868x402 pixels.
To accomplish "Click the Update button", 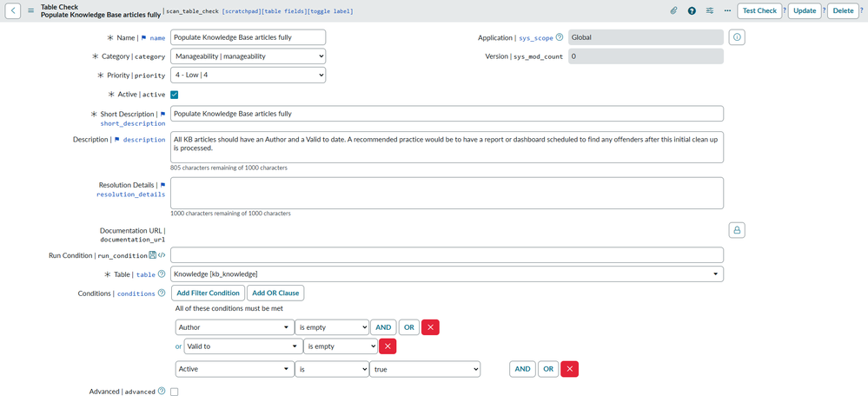I will click(805, 10).
